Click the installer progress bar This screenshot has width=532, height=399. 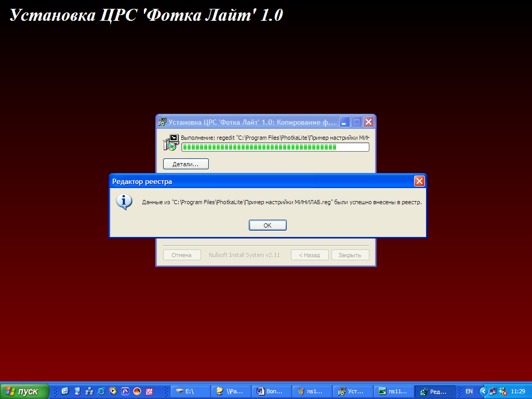pos(275,147)
